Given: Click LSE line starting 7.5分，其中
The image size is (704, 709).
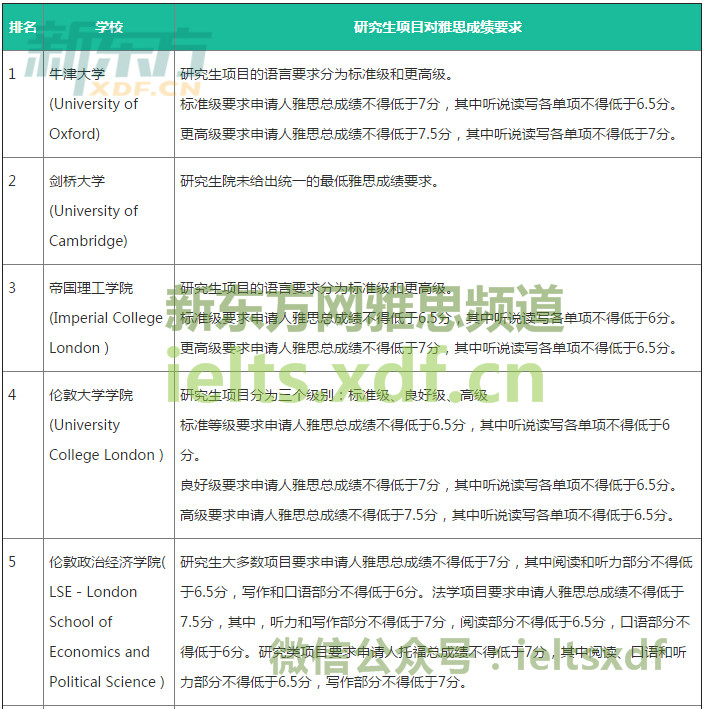Looking at the screenshot, I should 435,622.
